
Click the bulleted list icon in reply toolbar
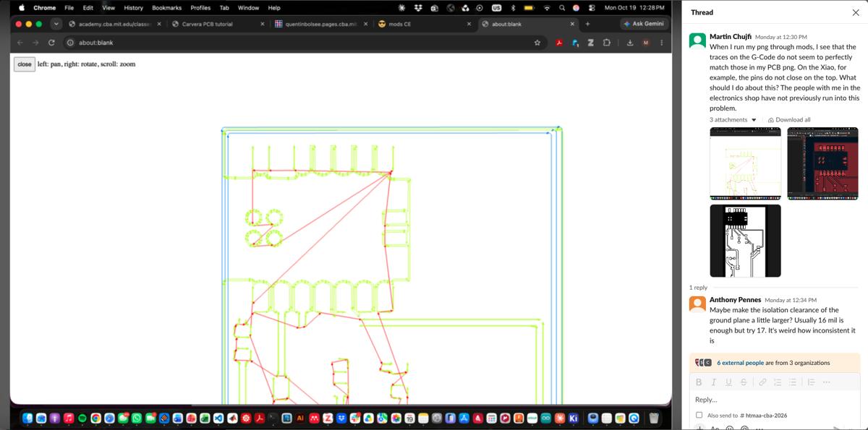coord(792,382)
